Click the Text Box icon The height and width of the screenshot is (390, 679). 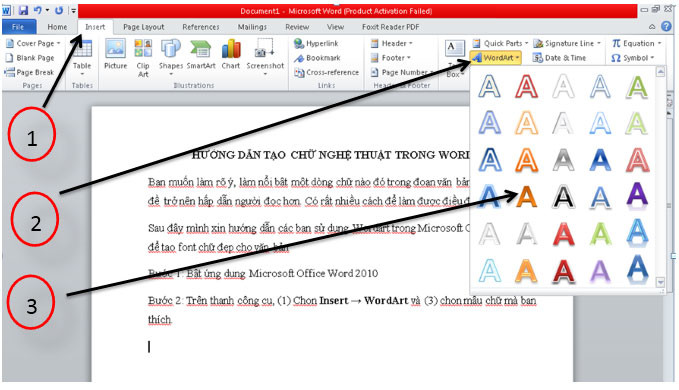pos(454,48)
